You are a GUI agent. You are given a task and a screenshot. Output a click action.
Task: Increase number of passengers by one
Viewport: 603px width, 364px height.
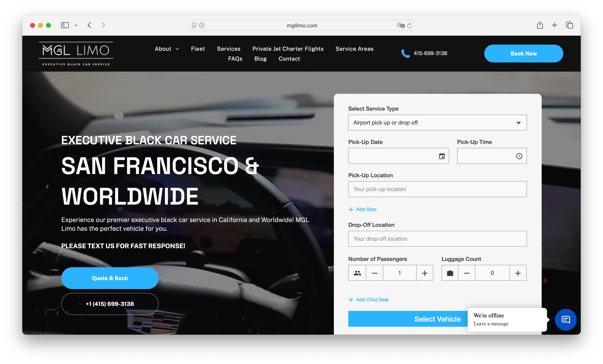[x=425, y=273]
